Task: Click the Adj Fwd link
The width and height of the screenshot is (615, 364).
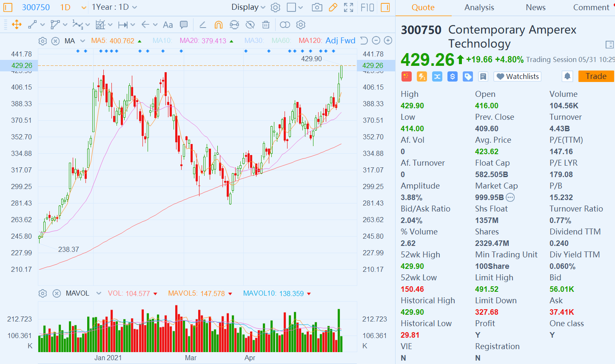Action: point(340,40)
